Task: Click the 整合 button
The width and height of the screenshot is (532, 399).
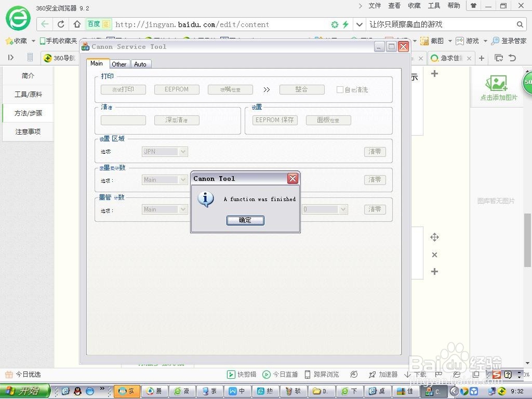Action: pos(302,89)
